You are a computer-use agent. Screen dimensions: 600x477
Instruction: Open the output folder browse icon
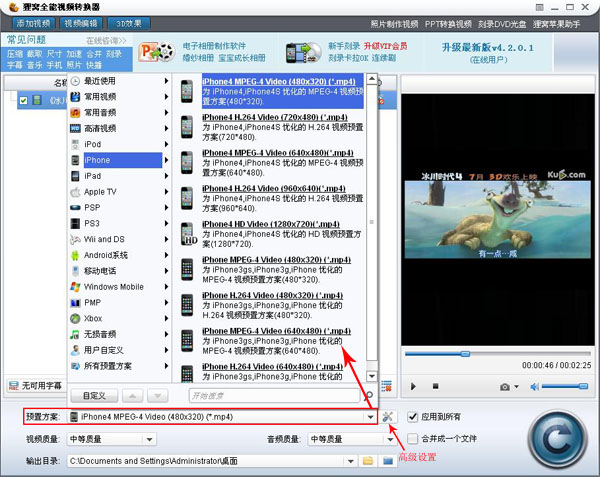368,461
